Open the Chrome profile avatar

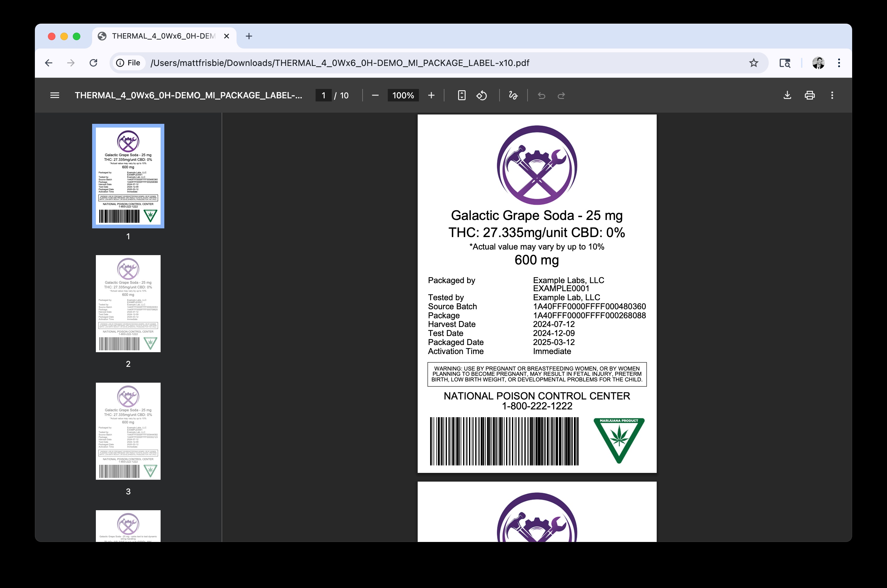[818, 63]
